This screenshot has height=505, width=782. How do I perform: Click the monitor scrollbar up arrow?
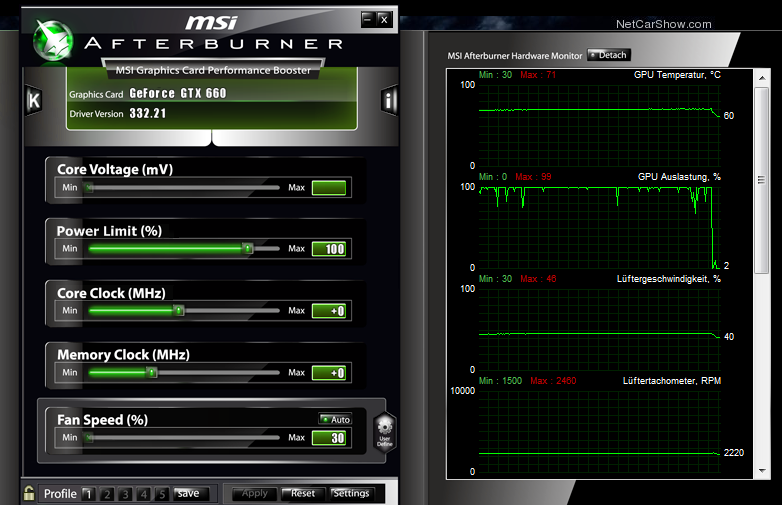(762, 78)
